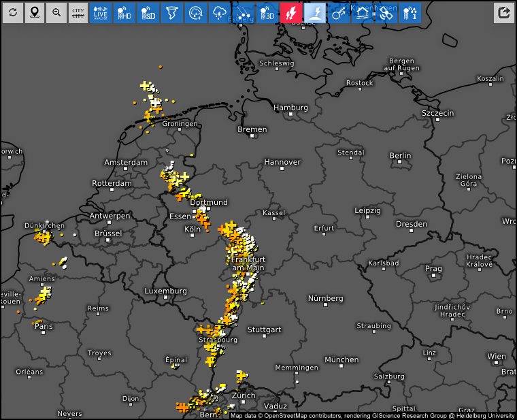
Task: Click the Wien city label
Action: coord(496,356)
